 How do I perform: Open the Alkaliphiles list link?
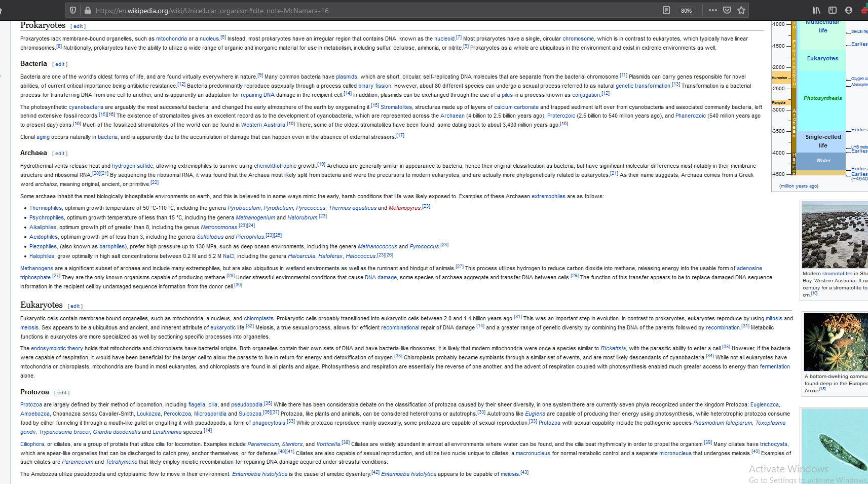43,228
